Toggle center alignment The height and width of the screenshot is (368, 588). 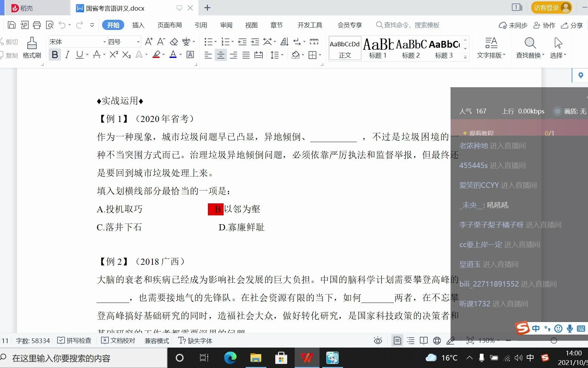[x=221, y=55]
